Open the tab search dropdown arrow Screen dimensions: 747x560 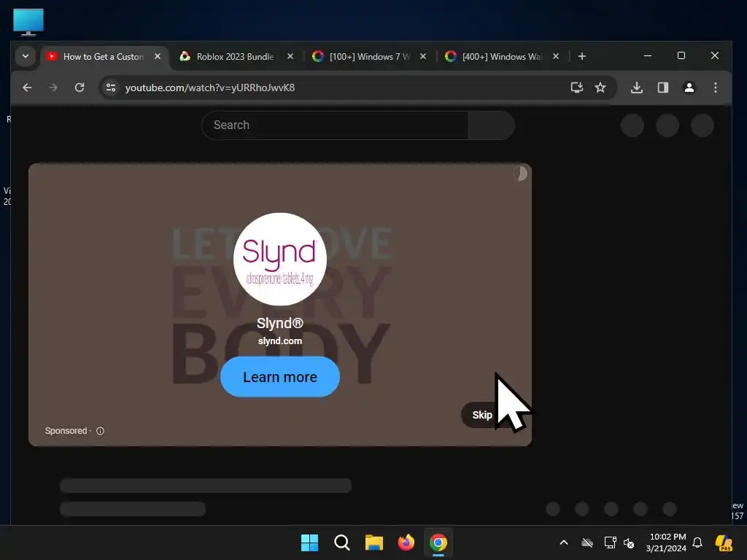point(26,56)
